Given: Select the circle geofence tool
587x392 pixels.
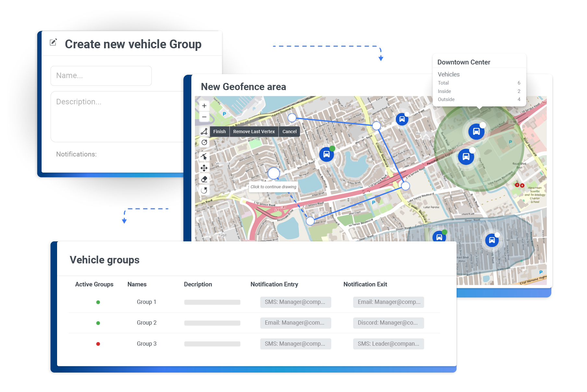Looking at the screenshot, I should [204, 142].
